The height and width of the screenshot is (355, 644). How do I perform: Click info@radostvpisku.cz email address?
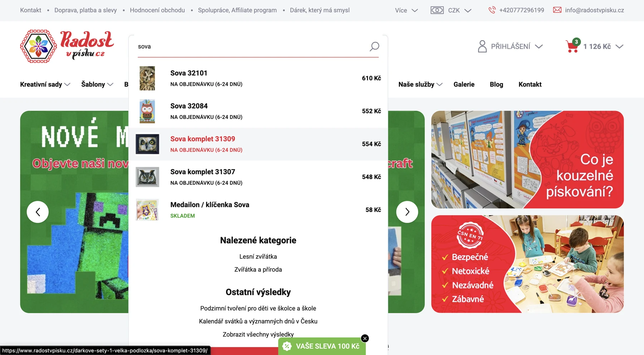point(594,10)
